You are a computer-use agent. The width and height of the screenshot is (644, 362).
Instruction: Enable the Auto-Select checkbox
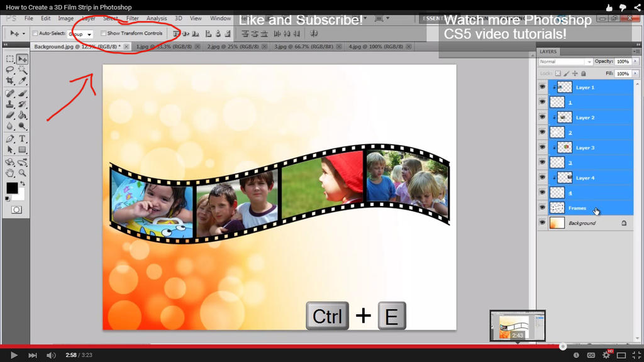(35, 33)
